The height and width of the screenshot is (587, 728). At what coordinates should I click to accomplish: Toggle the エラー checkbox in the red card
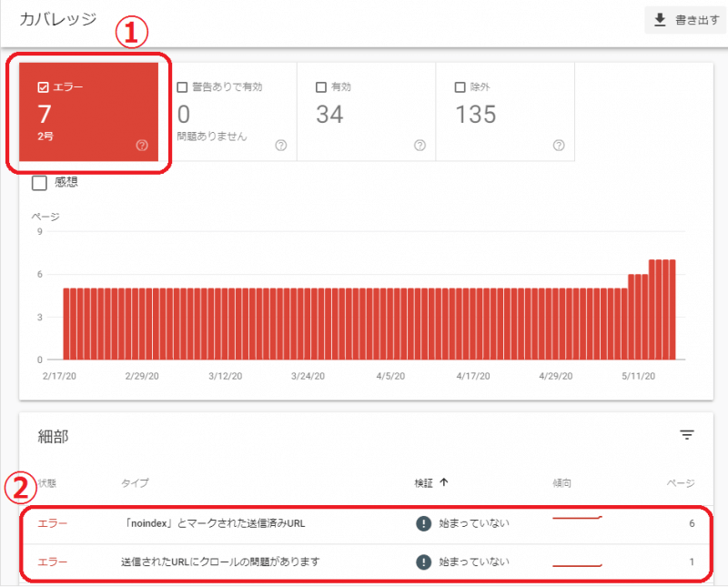coord(43,86)
